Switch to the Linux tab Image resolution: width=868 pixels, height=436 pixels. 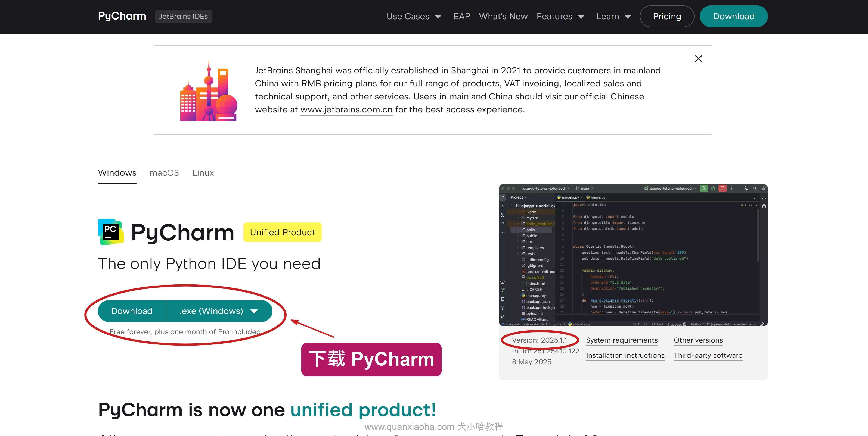point(203,173)
